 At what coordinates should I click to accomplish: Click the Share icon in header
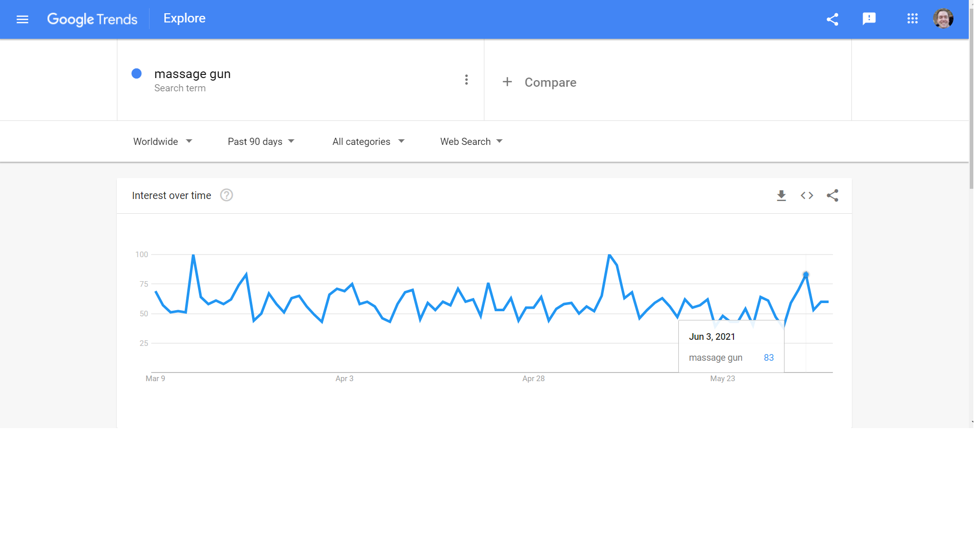click(832, 19)
